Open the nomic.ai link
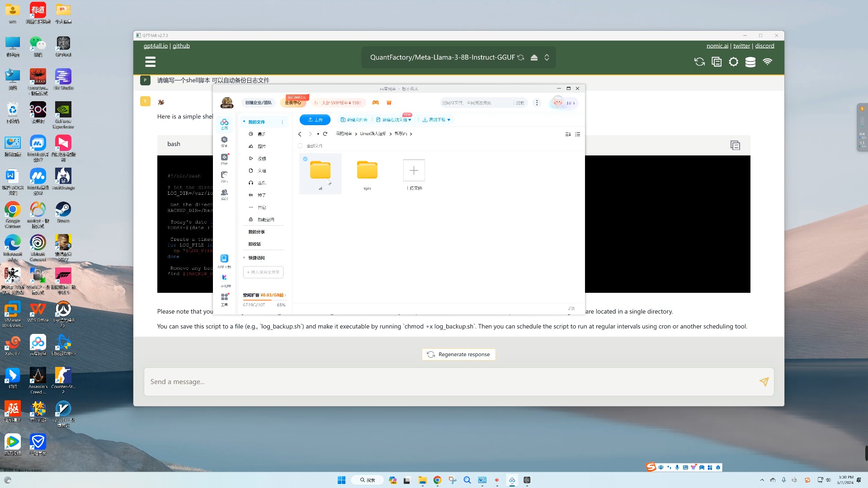This screenshot has width=868, height=488. (x=717, y=46)
